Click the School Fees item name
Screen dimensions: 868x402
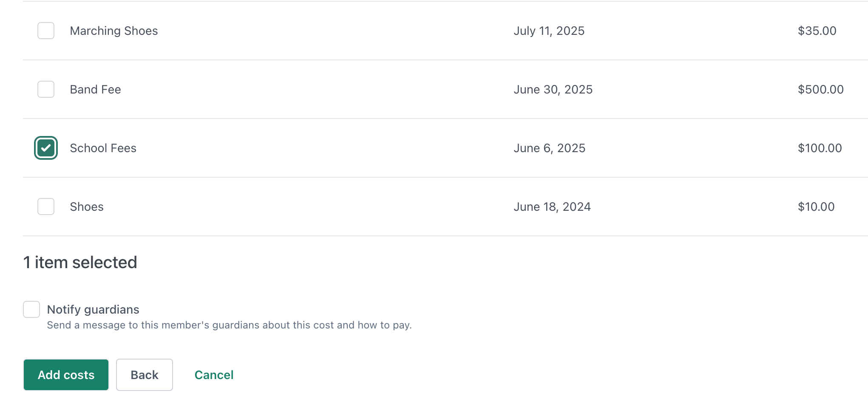(x=103, y=148)
